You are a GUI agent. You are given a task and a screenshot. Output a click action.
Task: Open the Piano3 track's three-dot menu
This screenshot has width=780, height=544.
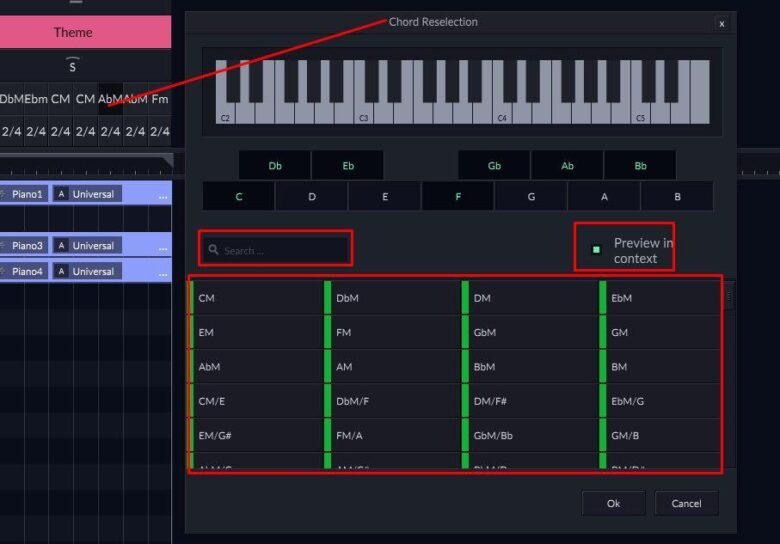[x=163, y=246]
